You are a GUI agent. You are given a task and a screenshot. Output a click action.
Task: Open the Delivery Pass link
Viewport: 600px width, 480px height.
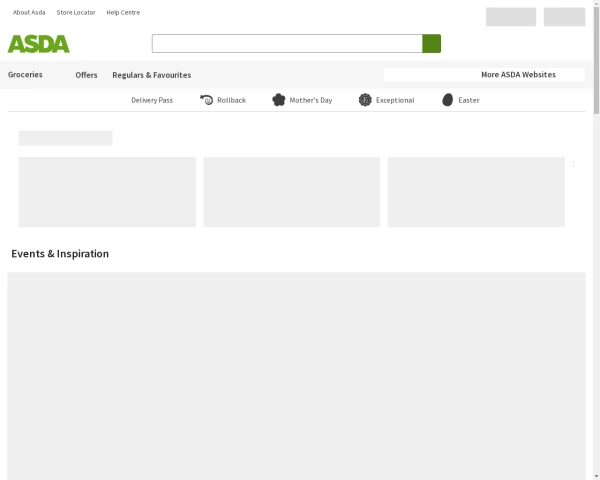[x=152, y=100]
